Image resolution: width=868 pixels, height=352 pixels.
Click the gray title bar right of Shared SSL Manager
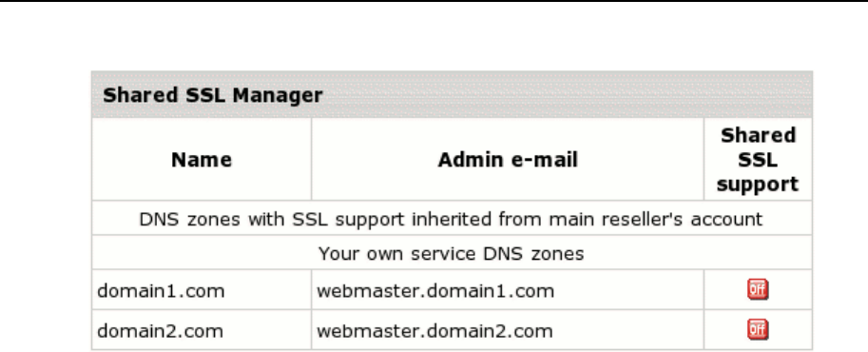point(565,94)
